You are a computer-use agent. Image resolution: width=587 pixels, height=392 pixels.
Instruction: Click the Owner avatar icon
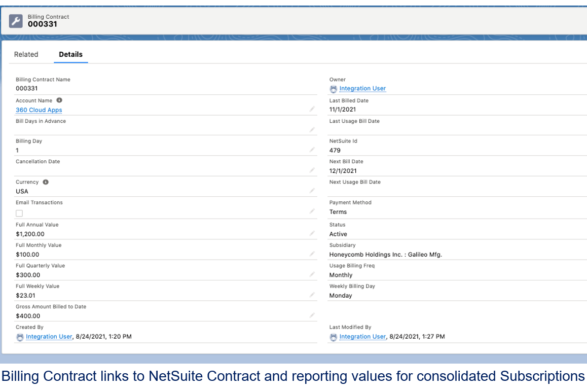(333, 89)
